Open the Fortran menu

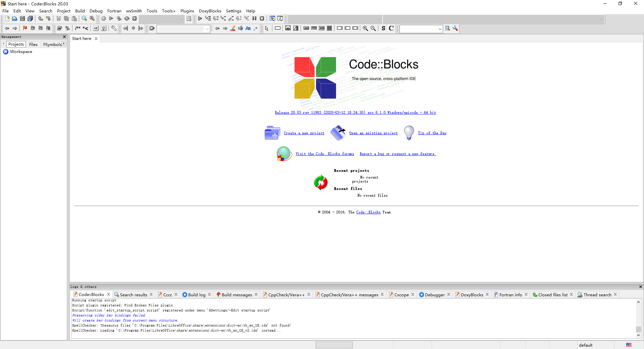[114, 11]
